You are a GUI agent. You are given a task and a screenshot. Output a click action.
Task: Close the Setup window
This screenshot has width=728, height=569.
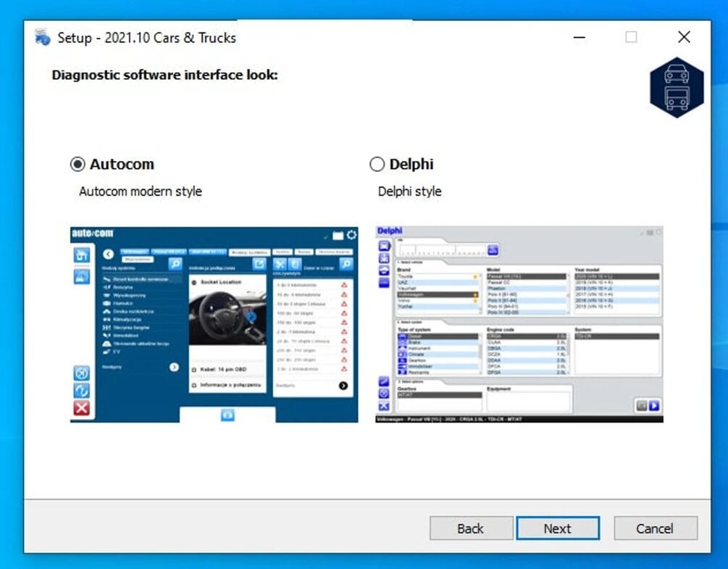(x=683, y=37)
